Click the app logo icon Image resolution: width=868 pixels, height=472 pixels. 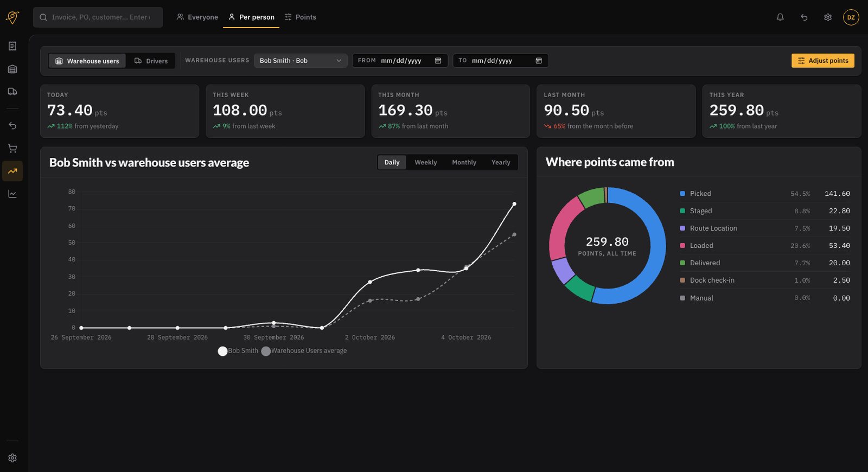click(x=12, y=17)
